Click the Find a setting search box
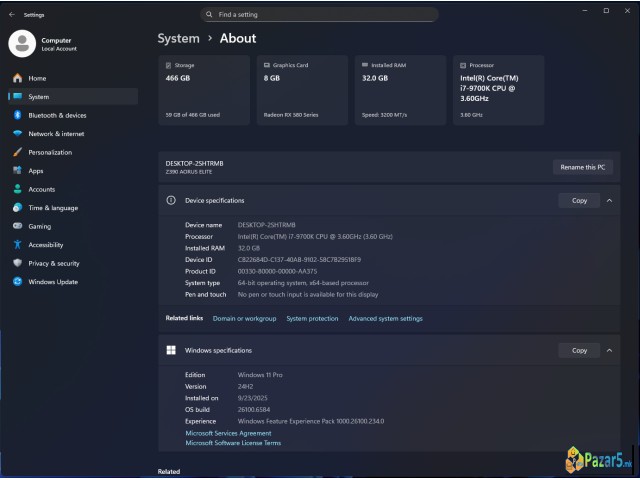Screen dimensions: 640x480 [319, 15]
